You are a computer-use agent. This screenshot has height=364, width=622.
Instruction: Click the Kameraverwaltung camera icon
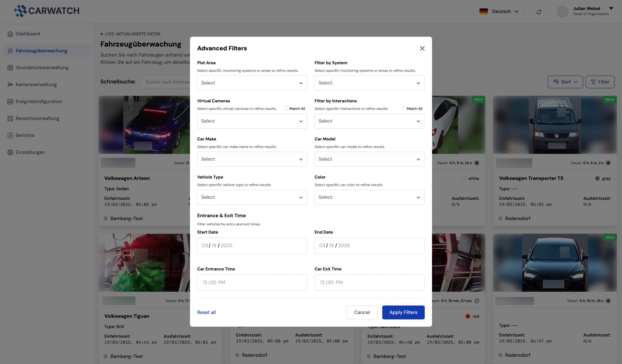tap(10, 85)
